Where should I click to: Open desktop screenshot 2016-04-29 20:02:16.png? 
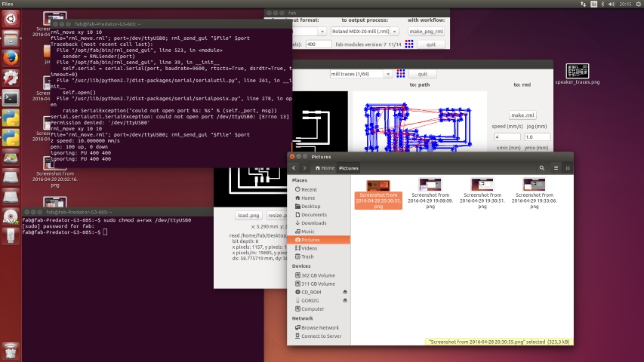(55, 171)
